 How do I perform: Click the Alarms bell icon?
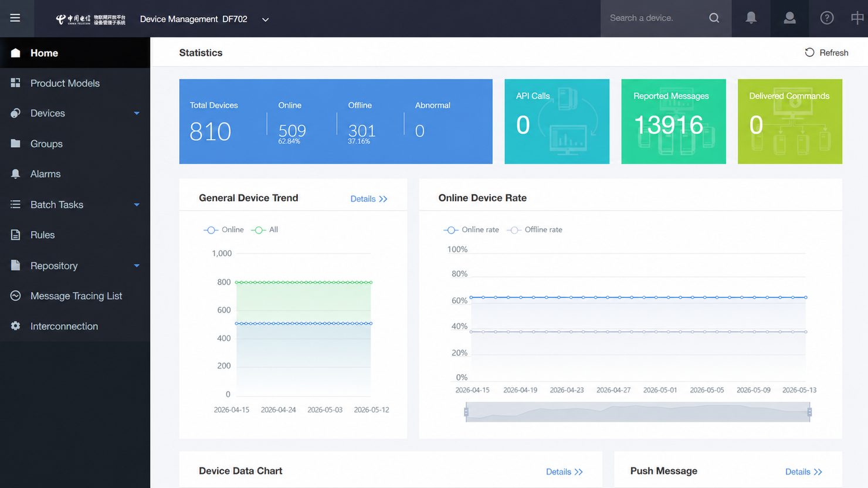(x=16, y=174)
